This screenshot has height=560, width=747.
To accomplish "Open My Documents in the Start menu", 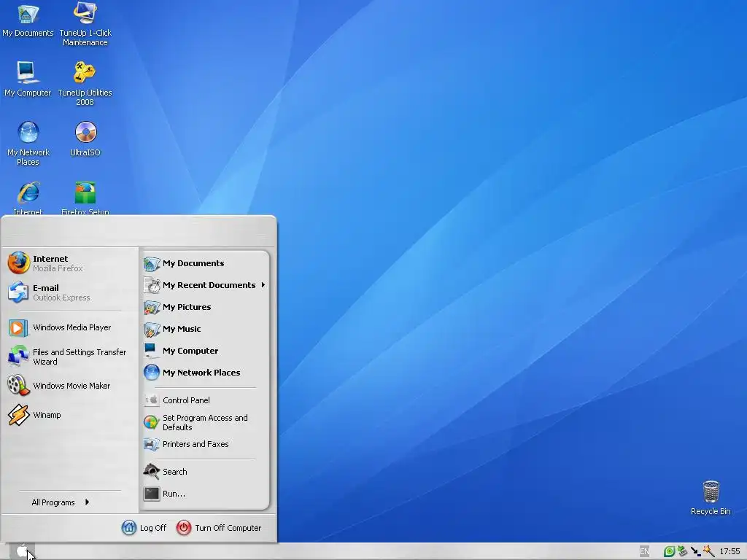I will pos(205,263).
